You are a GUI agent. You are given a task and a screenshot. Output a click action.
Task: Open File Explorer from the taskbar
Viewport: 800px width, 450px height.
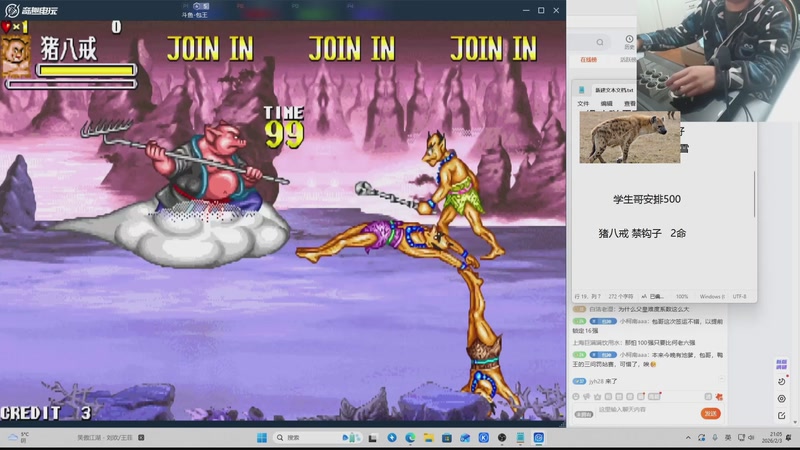429,438
